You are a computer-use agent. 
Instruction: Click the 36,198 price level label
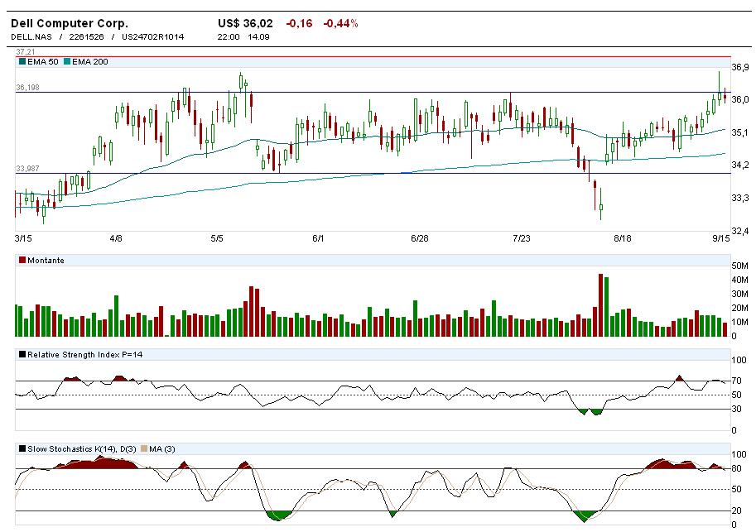point(27,87)
